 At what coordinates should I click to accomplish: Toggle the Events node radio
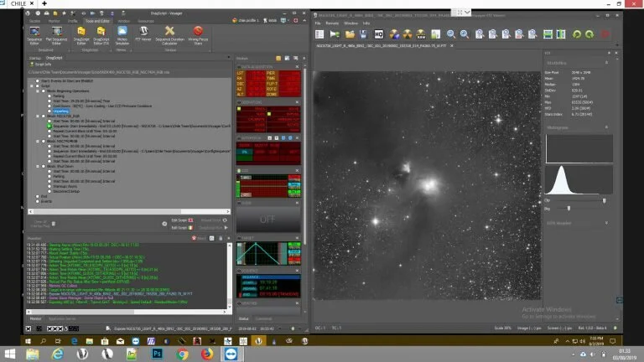point(38,201)
